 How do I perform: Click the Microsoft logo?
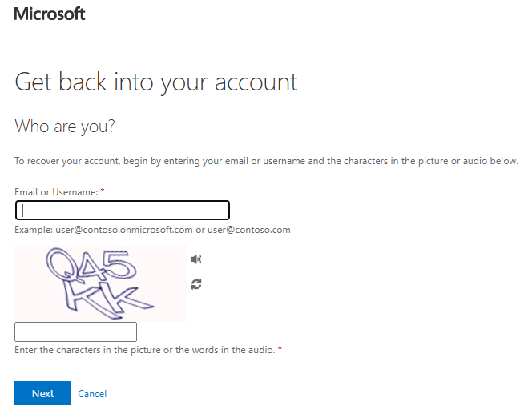tap(50, 14)
